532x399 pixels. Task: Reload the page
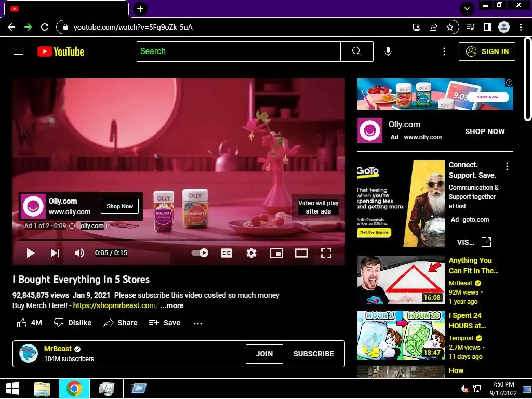(45, 27)
